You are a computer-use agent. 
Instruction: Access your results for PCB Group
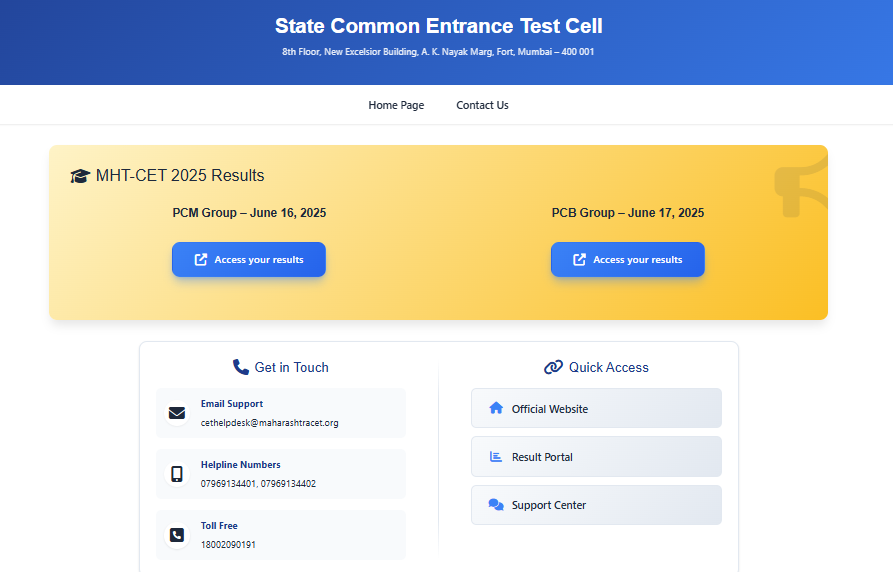tap(628, 260)
